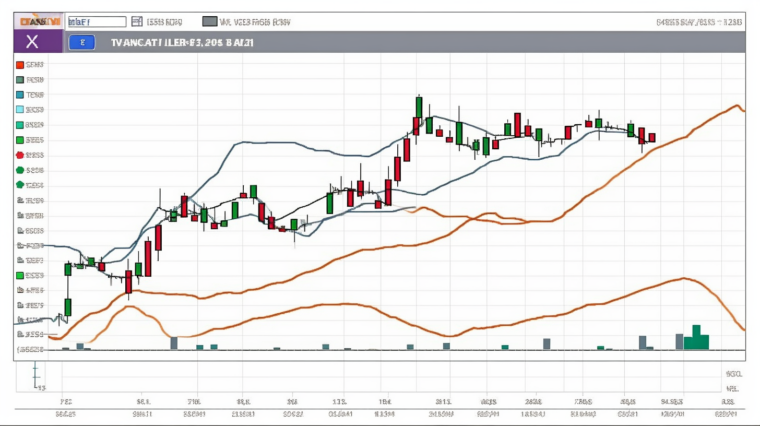Screen dimensions: 760x426
Task: Click the tallest green volume bar at right
Action: 696,337
